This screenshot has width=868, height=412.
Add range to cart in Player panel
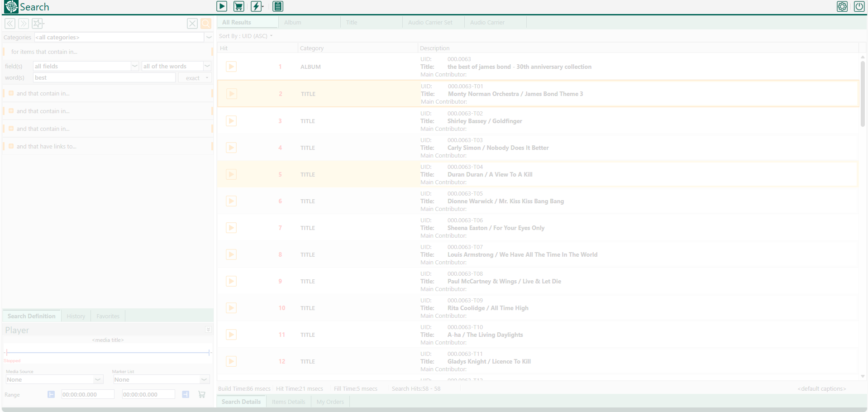(202, 394)
